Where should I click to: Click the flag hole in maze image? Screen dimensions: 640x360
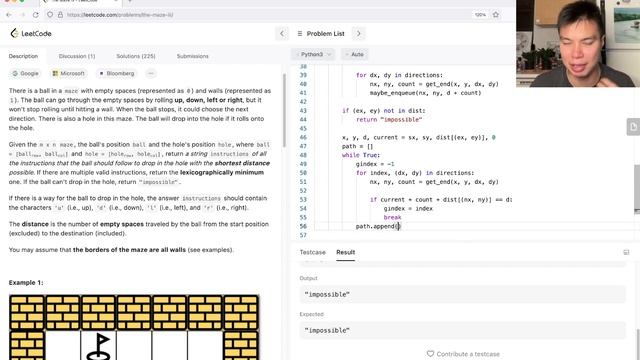pos(98,346)
